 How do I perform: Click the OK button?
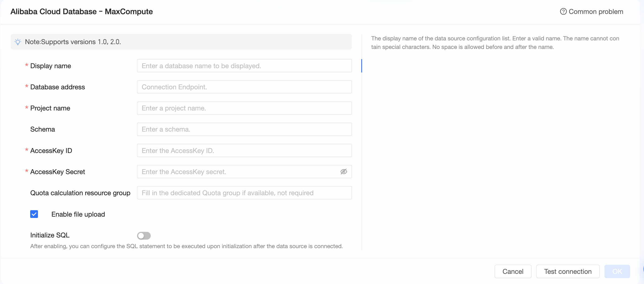(617, 271)
